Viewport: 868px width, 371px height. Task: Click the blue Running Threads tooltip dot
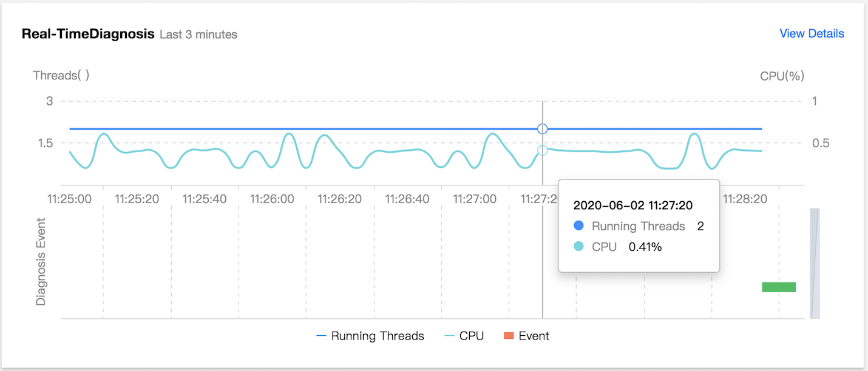point(578,226)
